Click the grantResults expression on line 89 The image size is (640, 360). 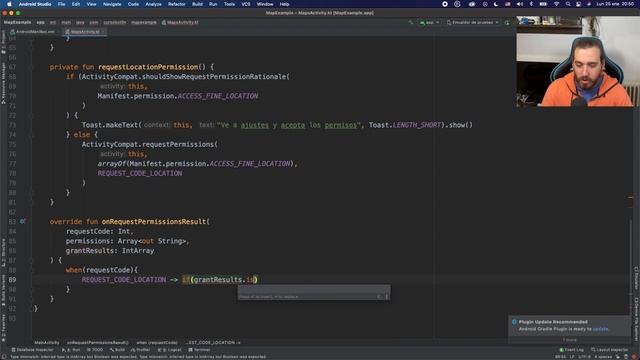(x=218, y=280)
